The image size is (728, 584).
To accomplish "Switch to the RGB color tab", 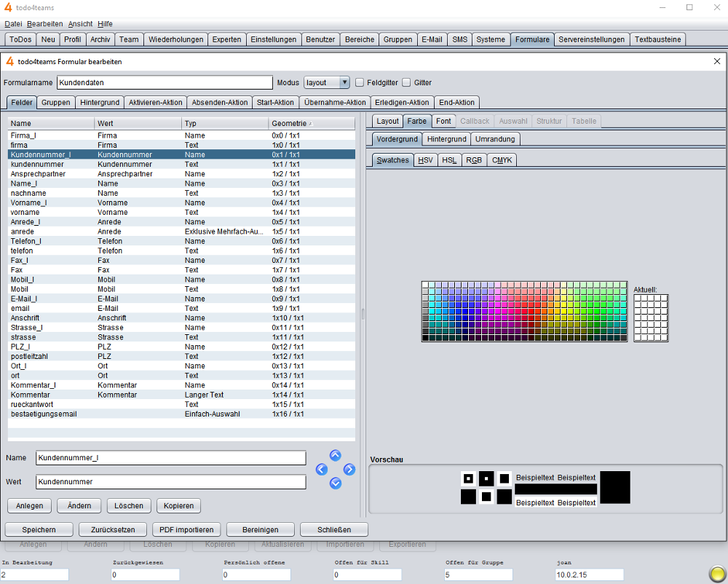I will pos(474,160).
